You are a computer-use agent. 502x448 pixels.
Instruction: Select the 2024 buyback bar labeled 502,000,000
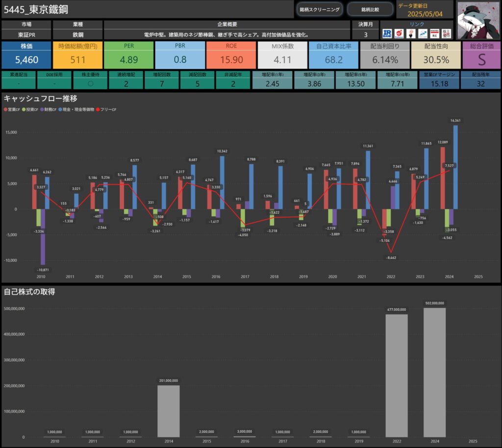tap(435, 373)
